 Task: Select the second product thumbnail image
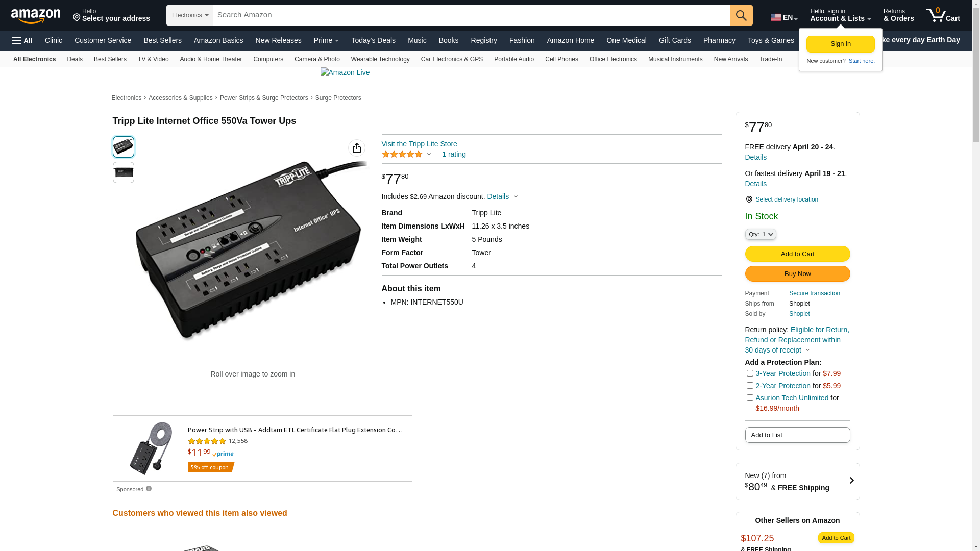pyautogui.click(x=124, y=172)
